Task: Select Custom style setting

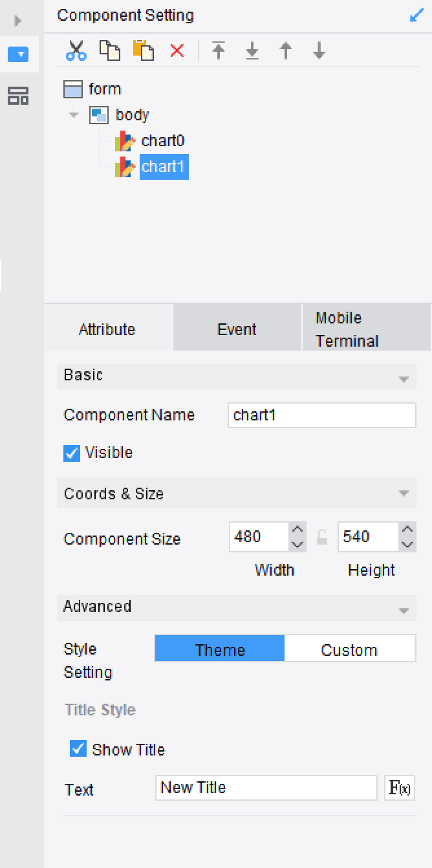Action: 349,649
